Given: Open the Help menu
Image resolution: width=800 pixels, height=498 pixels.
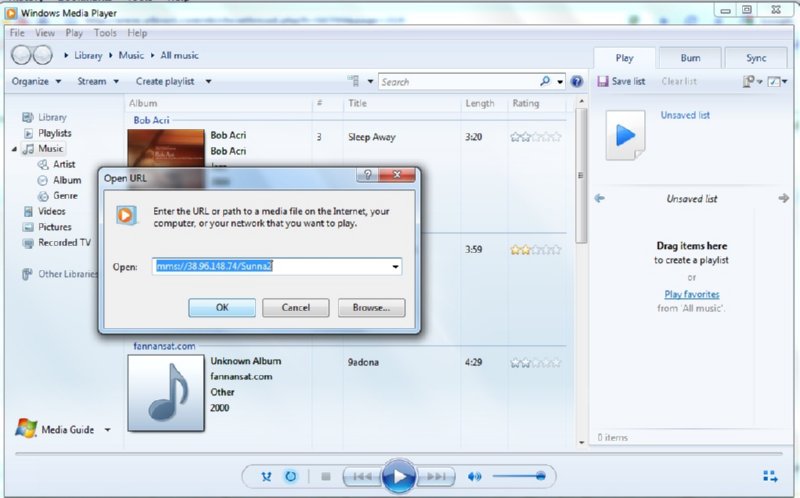Looking at the screenshot, I should tap(137, 33).
